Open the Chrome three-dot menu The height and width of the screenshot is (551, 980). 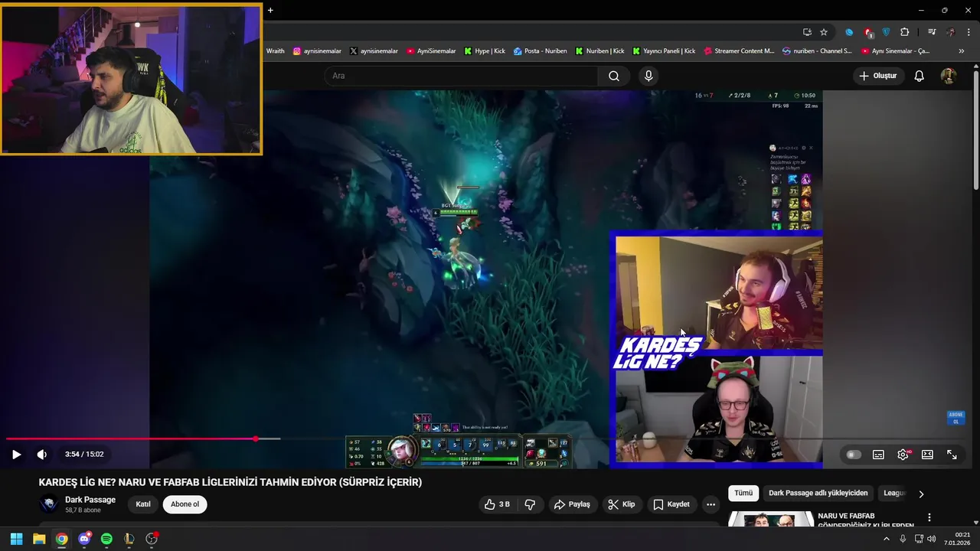tap(969, 32)
